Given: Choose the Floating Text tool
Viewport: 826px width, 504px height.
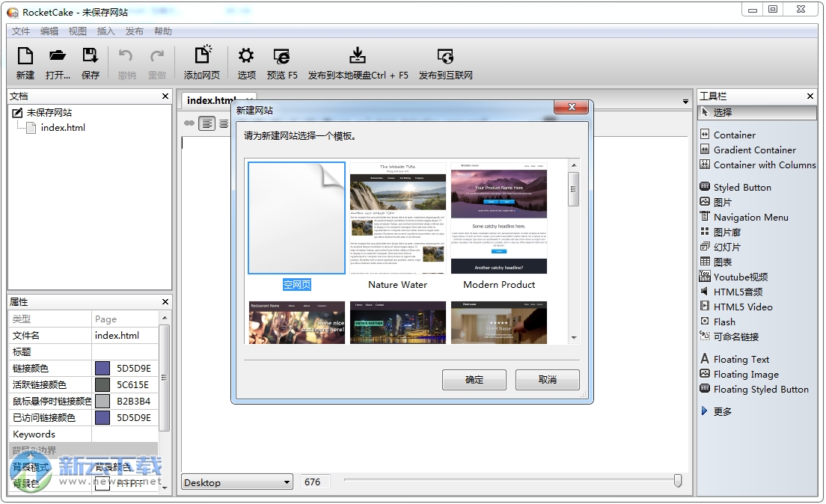Looking at the screenshot, I should pos(741,359).
